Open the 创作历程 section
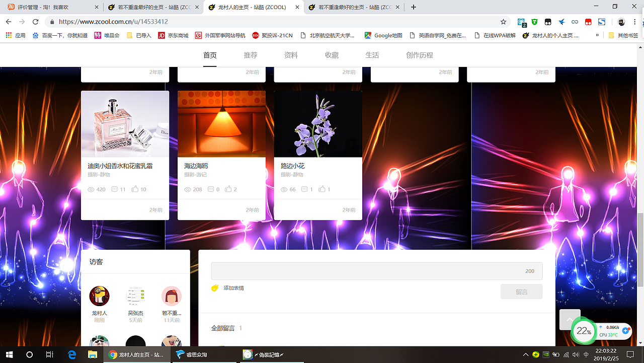 tap(419, 55)
